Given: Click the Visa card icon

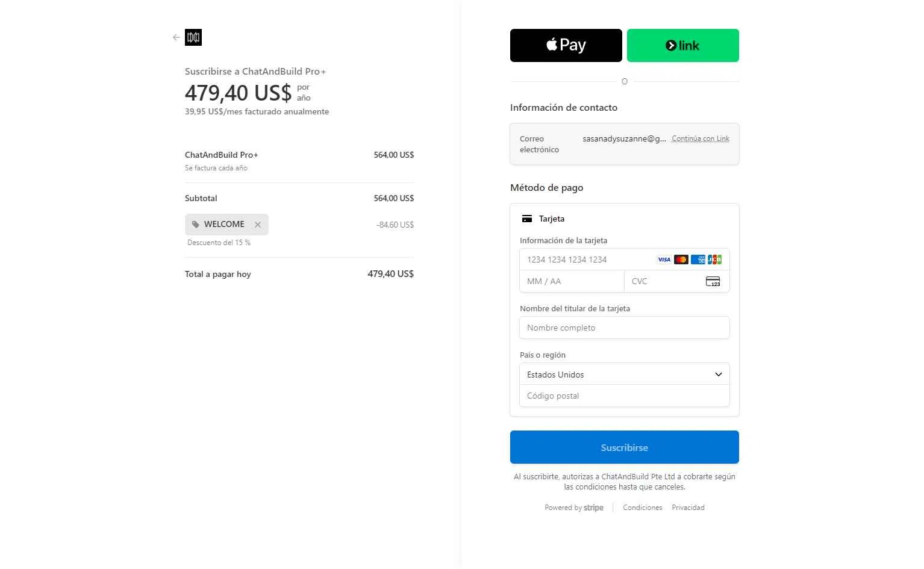Looking at the screenshot, I should [664, 260].
